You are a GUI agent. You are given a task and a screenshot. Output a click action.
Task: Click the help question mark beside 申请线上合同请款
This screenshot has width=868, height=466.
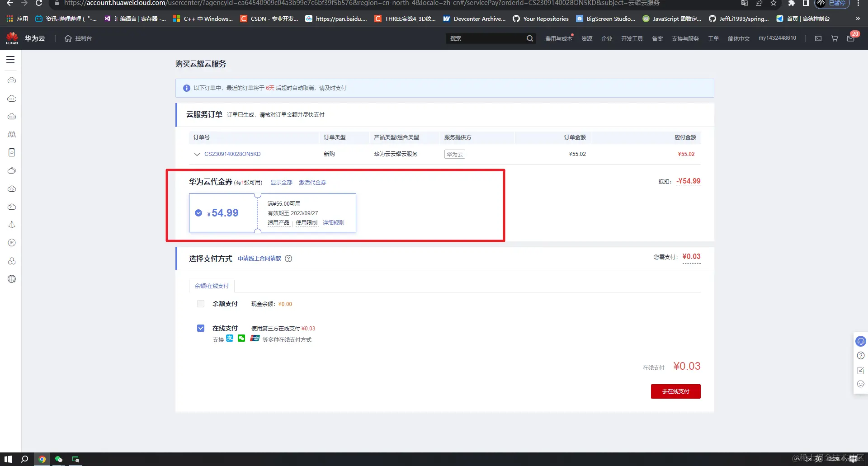click(288, 259)
